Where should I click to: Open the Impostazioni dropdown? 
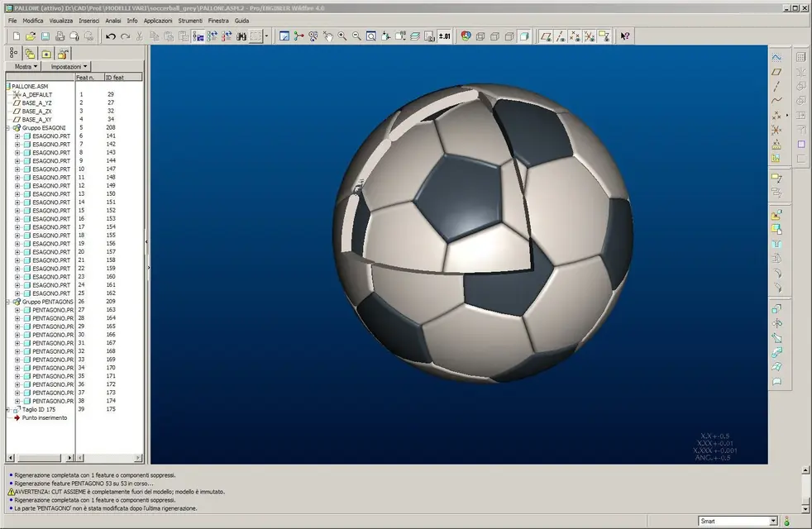coord(69,66)
